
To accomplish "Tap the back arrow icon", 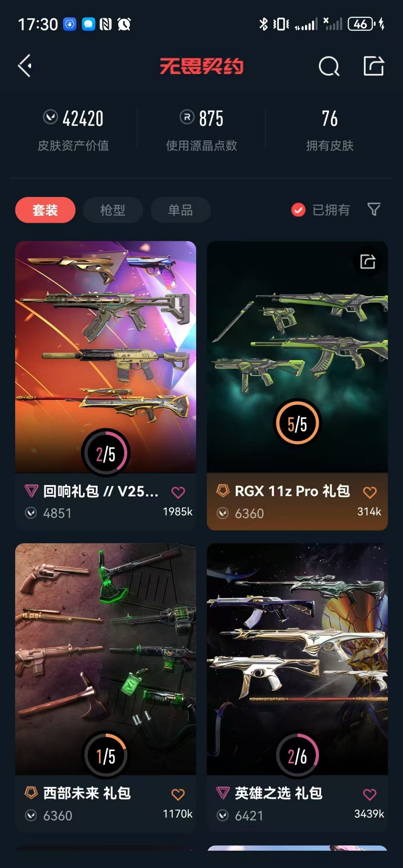I will click(25, 66).
